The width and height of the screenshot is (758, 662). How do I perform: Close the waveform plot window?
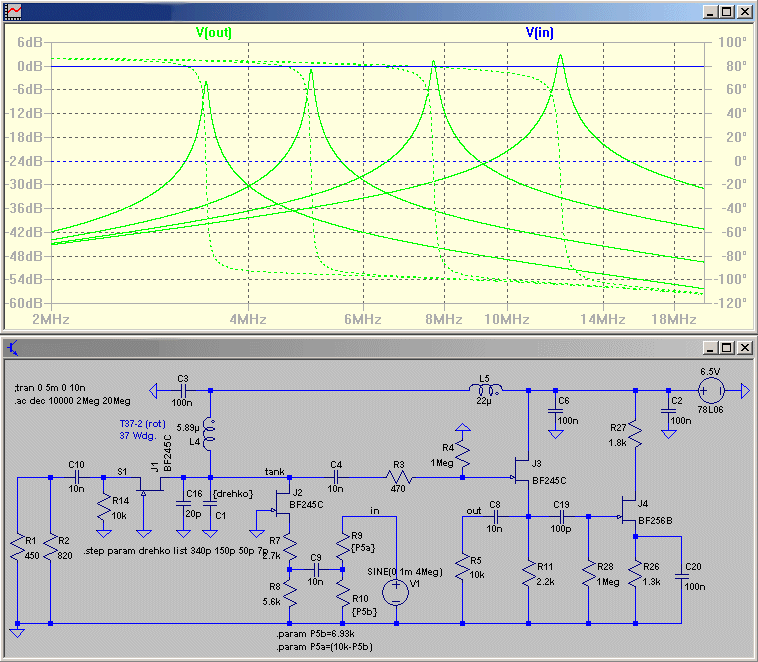point(743,11)
